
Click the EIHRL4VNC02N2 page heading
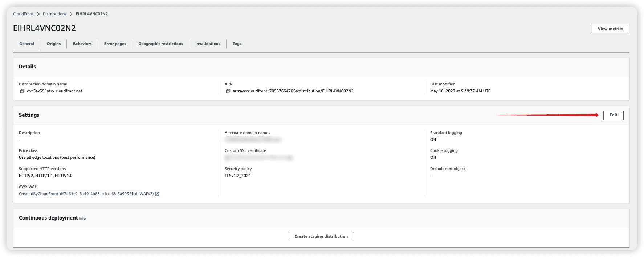[44, 28]
